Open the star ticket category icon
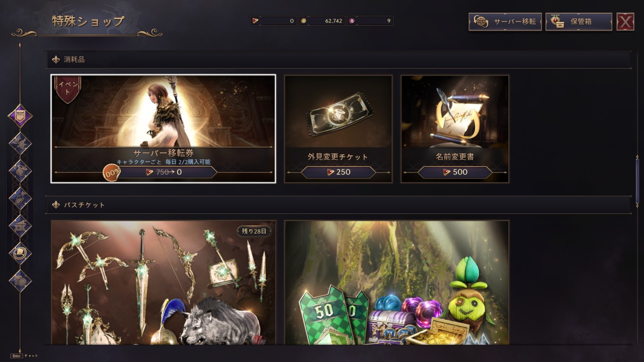The height and width of the screenshot is (362, 644). pyautogui.click(x=20, y=226)
